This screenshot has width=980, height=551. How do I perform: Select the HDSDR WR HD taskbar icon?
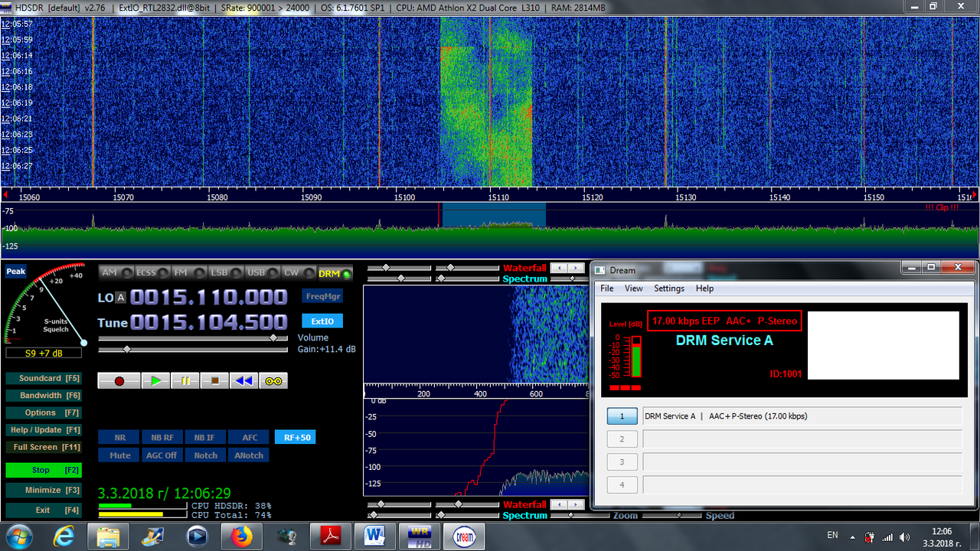[x=419, y=536]
